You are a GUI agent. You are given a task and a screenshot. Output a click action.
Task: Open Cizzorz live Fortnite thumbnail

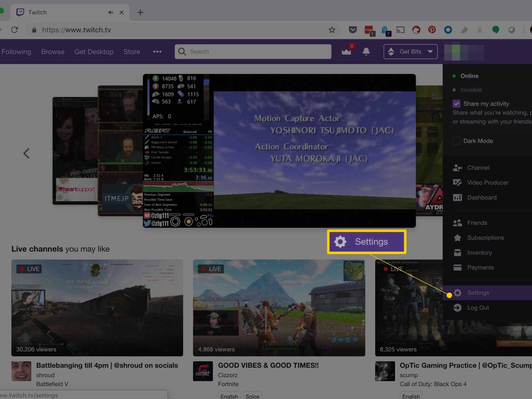pyautogui.click(x=279, y=308)
